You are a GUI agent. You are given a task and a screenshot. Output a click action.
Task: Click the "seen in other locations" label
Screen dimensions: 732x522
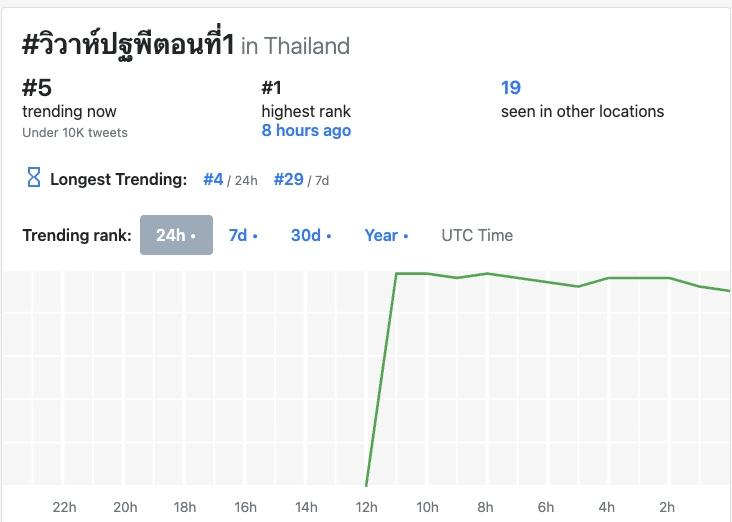click(x=582, y=111)
